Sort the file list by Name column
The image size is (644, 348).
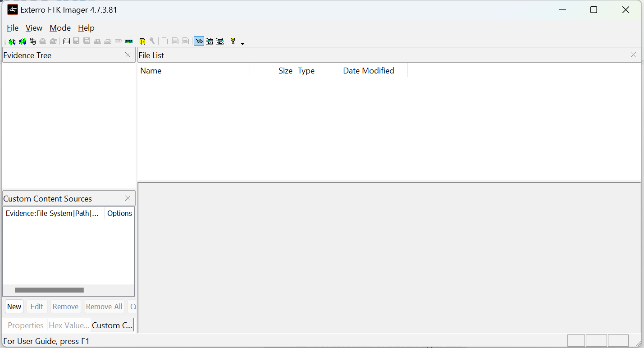pyautogui.click(x=194, y=71)
